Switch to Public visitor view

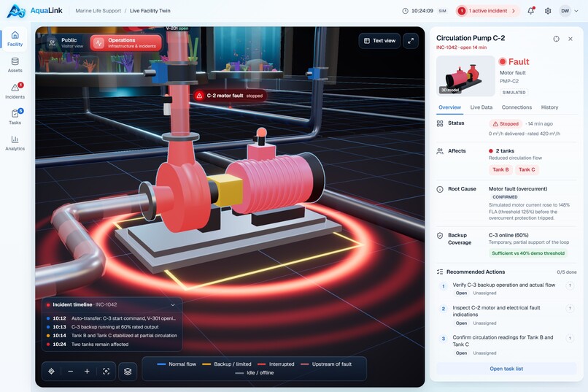[66, 43]
